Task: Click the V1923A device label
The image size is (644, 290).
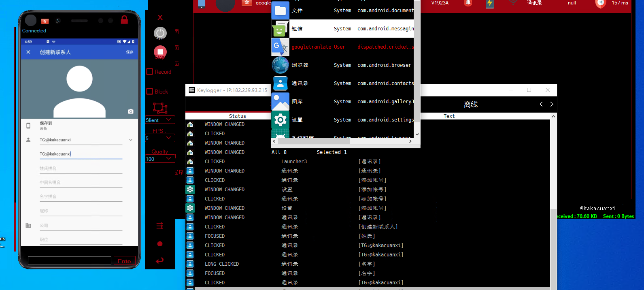Action: coord(440,3)
